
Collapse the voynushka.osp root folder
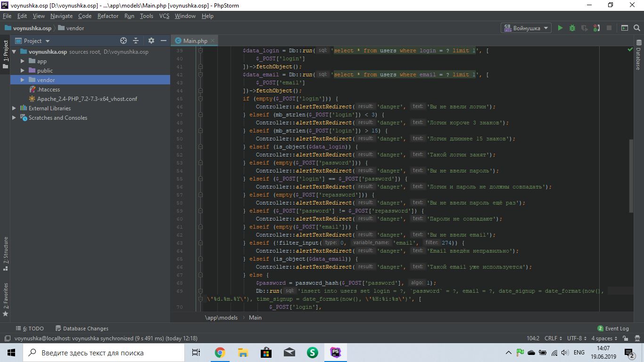[14, 52]
